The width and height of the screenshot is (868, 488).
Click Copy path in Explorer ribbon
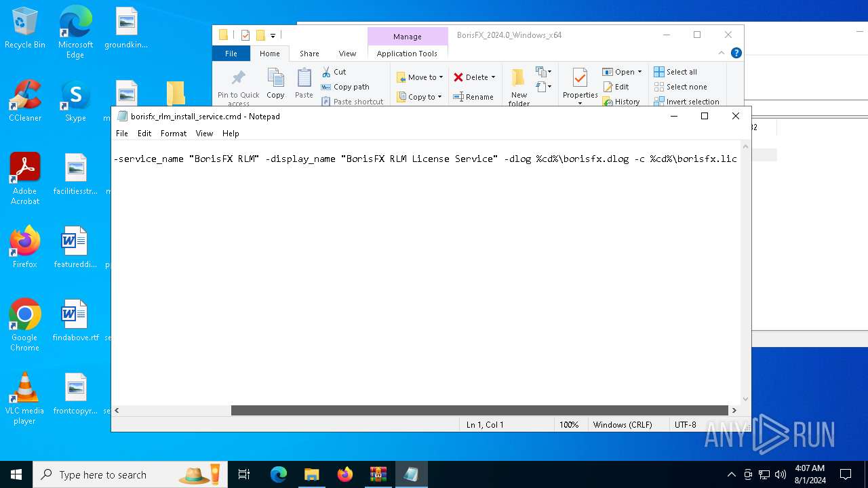[x=345, y=87]
